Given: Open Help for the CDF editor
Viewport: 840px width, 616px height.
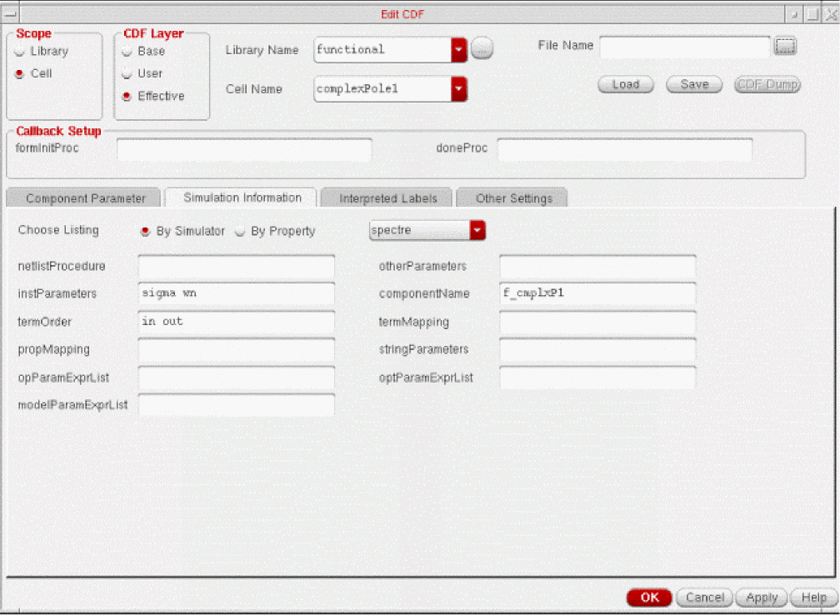Looking at the screenshot, I should [813, 598].
